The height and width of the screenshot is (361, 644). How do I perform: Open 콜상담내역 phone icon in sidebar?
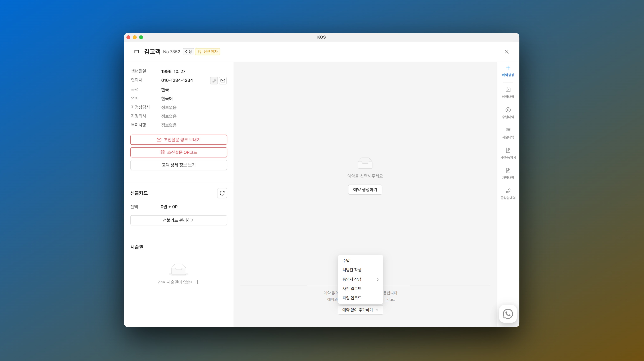point(508,191)
